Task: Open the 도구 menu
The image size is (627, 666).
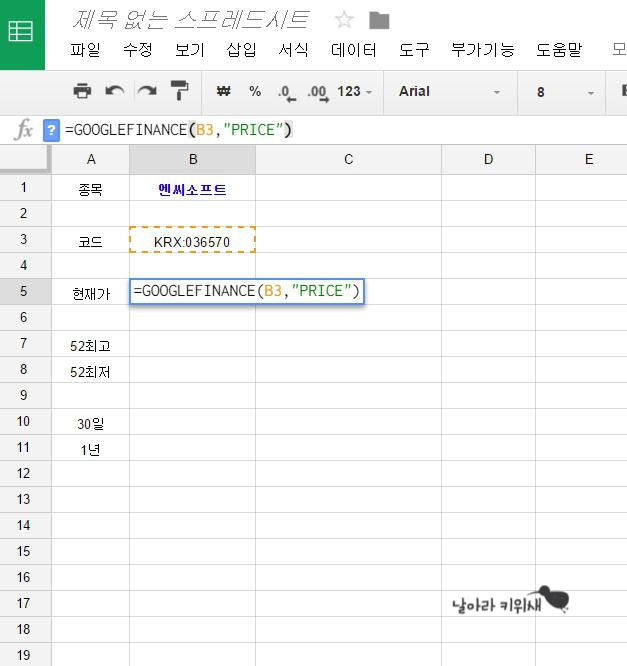Action: tap(414, 50)
